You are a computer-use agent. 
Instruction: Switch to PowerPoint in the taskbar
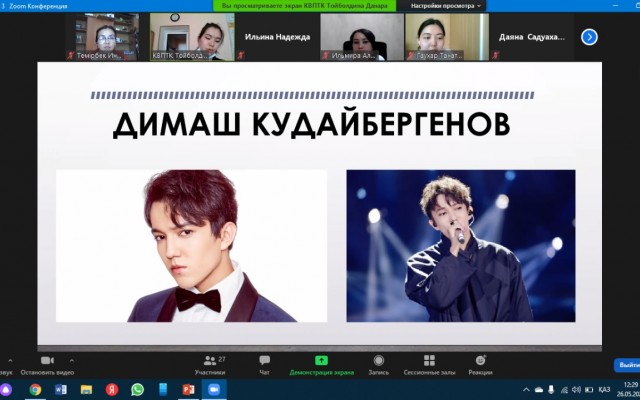click(188, 389)
